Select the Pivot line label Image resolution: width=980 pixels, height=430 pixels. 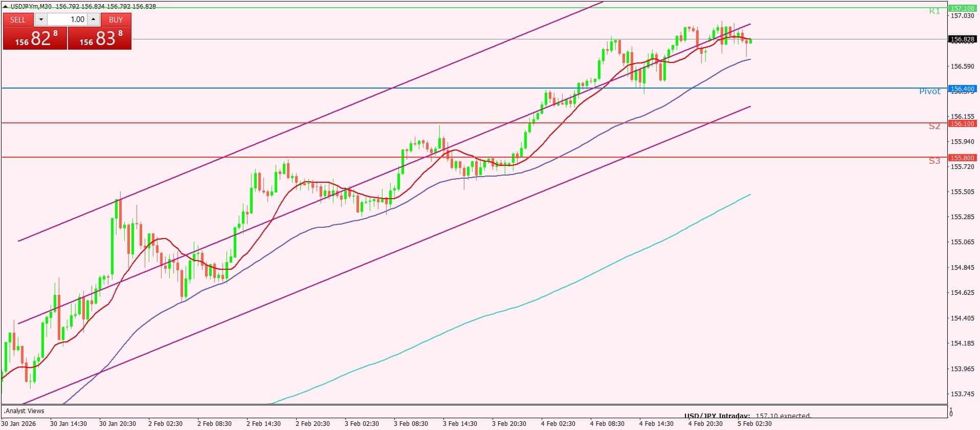(x=929, y=92)
